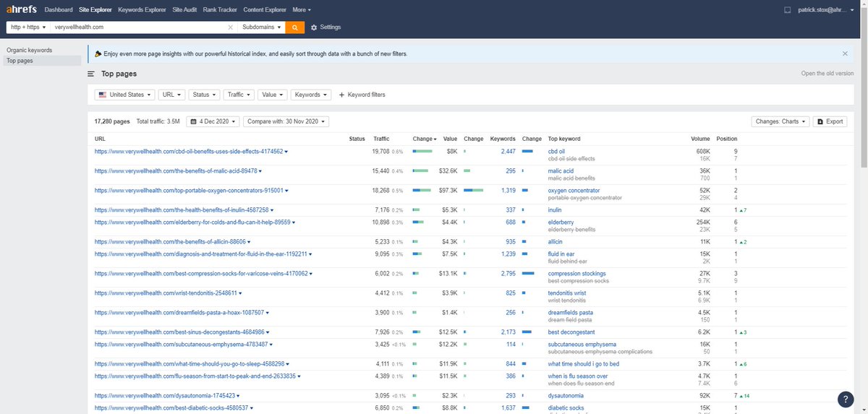Image resolution: width=868 pixels, height=414 pixels.
Task: Select Organic keywords in sidebar
Action: point(29,51)
